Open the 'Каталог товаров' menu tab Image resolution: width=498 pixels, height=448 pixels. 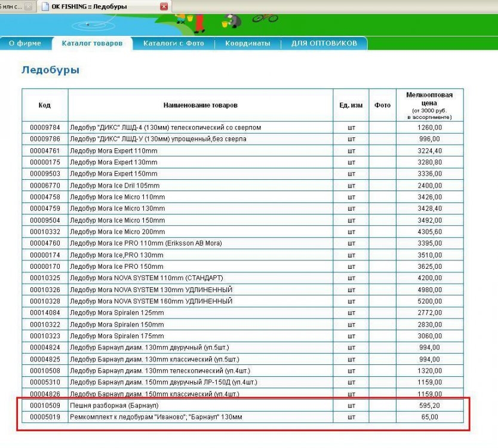(92, 43)
